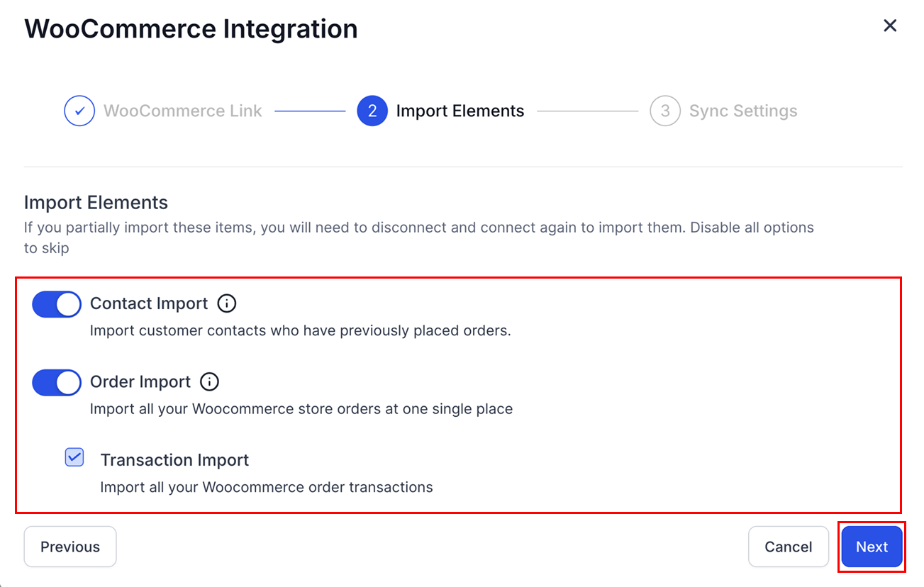The height and width of the screenshot is (587, 924).
Task: Uncheck the Transaction Import checkbox
Action: coord(74,458)
